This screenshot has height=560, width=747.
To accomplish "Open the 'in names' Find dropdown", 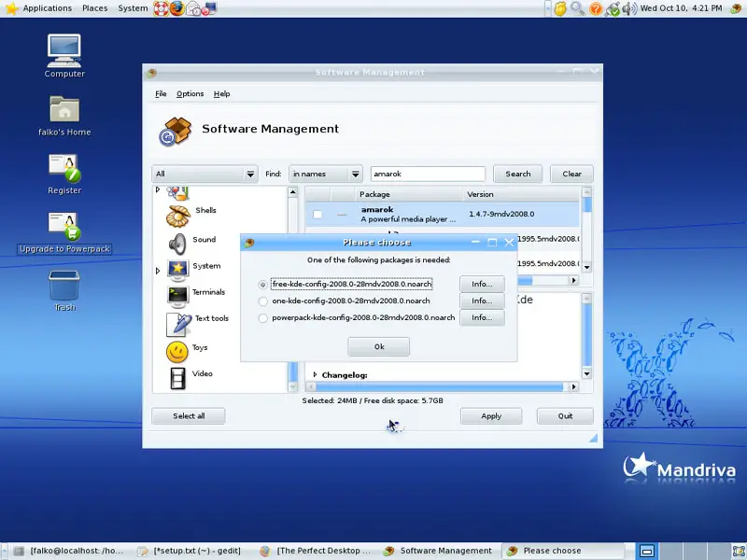I will coord(326,174).
